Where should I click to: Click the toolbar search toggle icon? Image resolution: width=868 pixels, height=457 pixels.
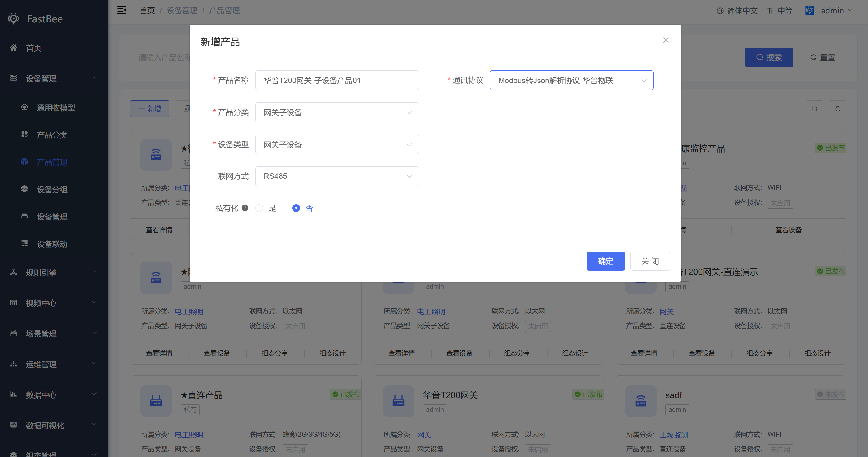pyautogui.click(x=814, y=109)
